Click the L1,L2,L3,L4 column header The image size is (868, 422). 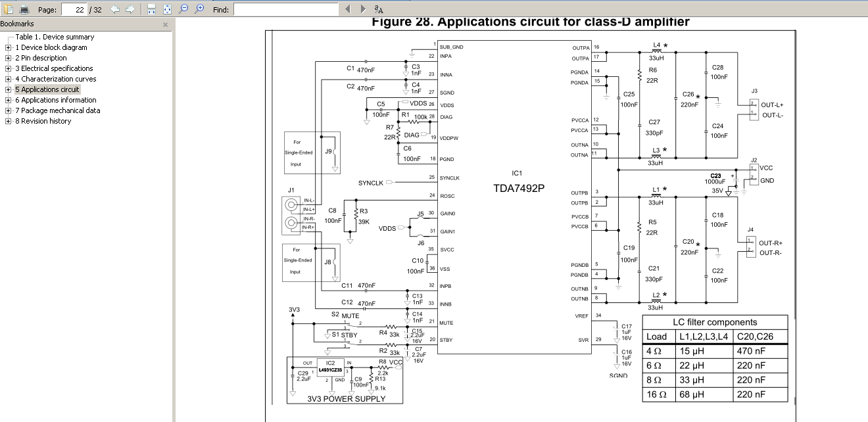(x=703, y=337)
